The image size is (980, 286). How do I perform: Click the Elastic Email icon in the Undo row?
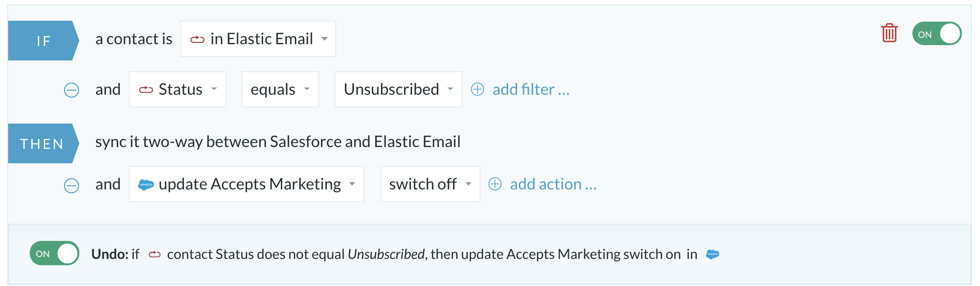(155, 254)
